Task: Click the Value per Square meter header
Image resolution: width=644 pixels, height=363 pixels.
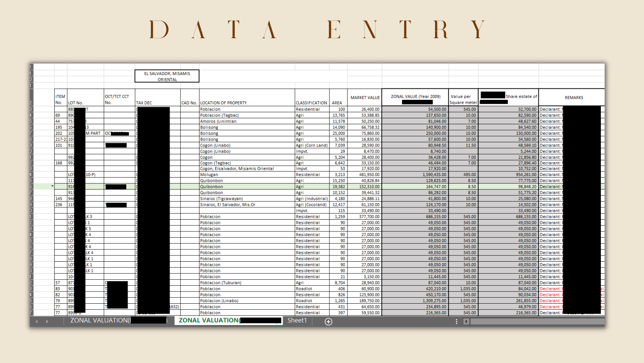Action: (x=463, y=97)
